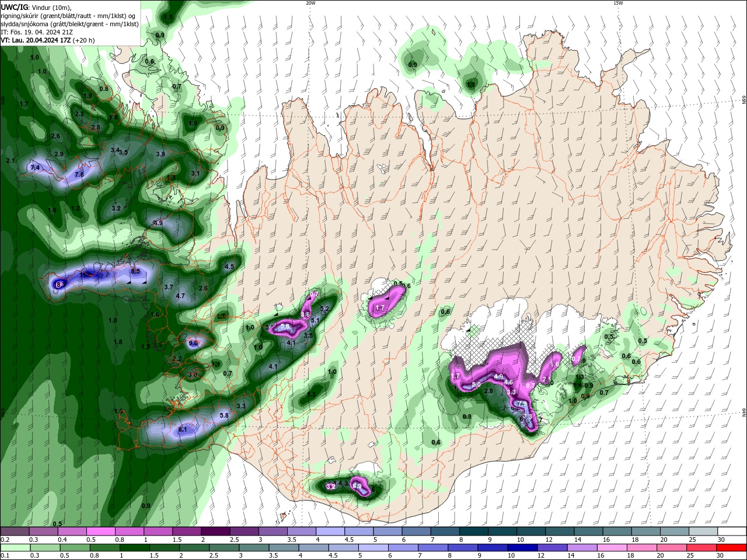This screenshot has width=747, height=560.
Task: Click the '2.3' precipitation value
Action: 79,114
